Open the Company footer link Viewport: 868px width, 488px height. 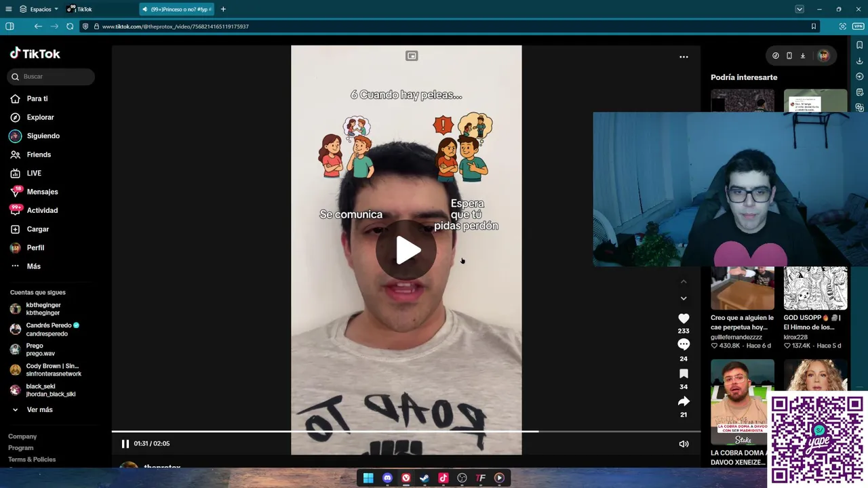pyautogui.click(x=22, y=436)
